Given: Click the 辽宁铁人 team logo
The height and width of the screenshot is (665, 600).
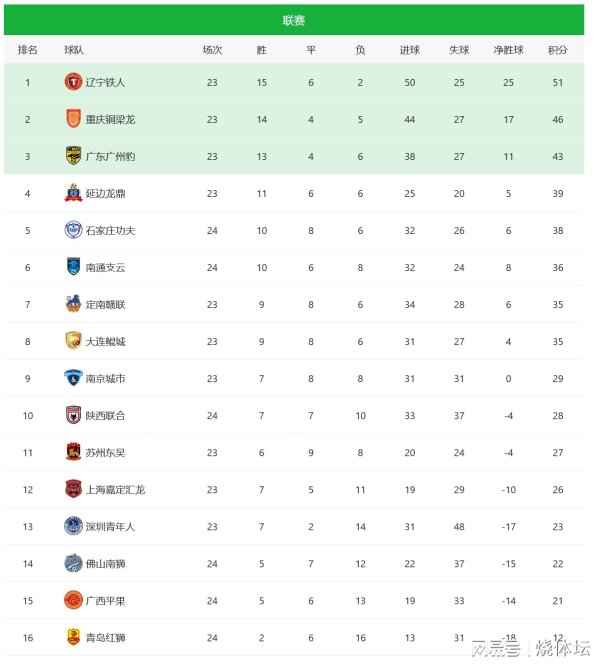Looking at the screenshot, I should [73, 82].
